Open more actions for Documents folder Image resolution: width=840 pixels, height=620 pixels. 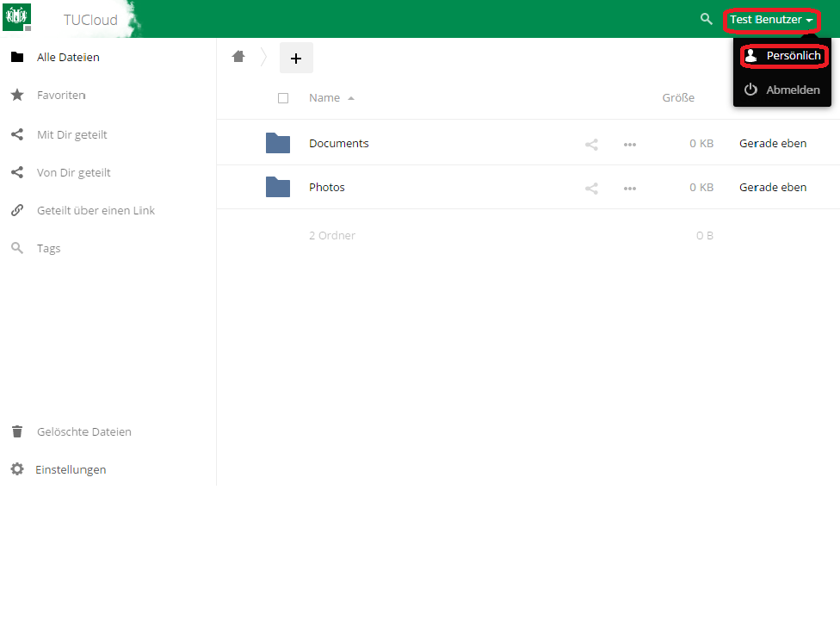630,144
